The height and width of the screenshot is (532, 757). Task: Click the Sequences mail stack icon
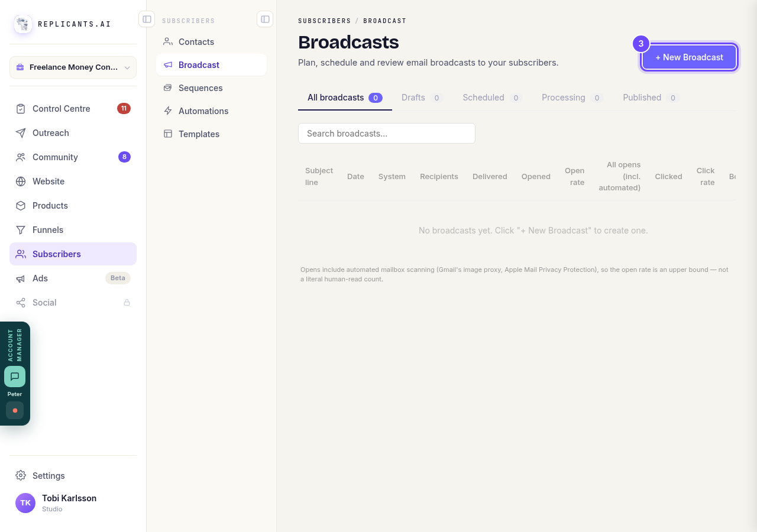click(168, 88)
